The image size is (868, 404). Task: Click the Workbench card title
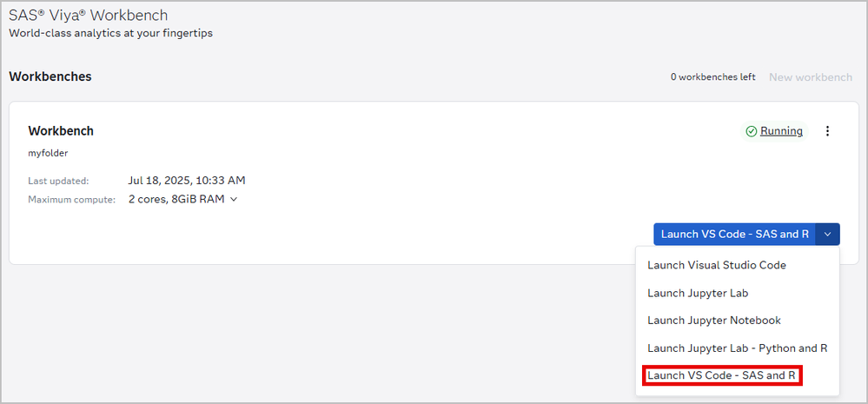pos(61,131)
